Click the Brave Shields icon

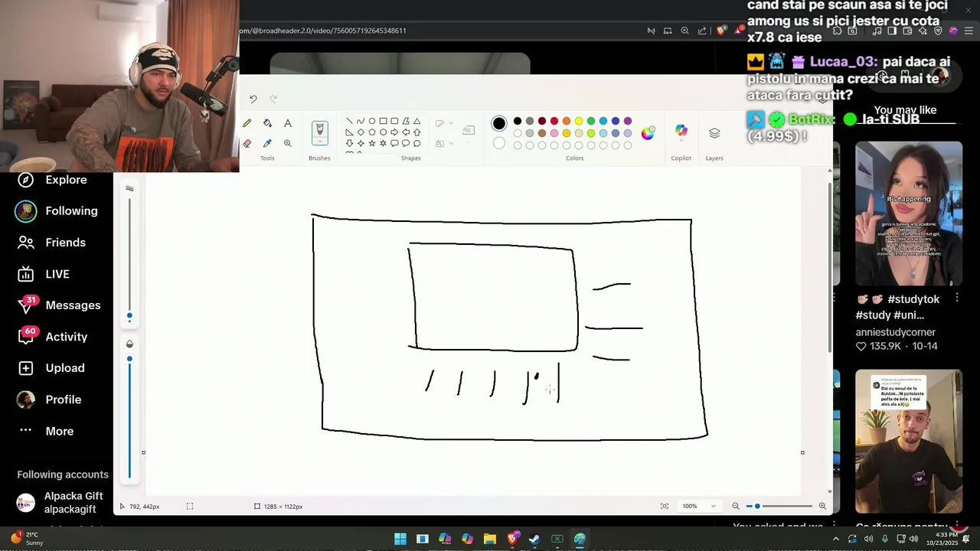click(x=721, y=31)
